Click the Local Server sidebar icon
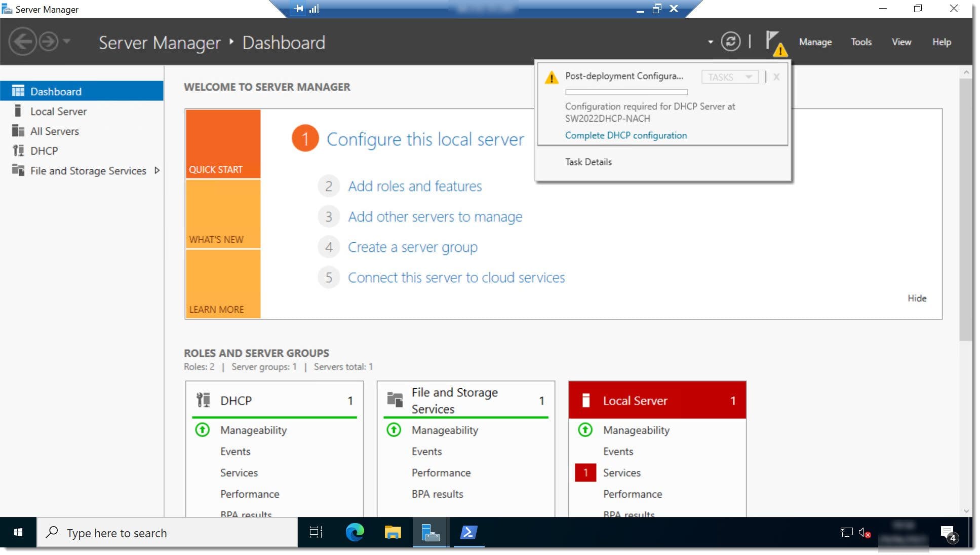This screenshot has width=980, height=555. (18, 110)
